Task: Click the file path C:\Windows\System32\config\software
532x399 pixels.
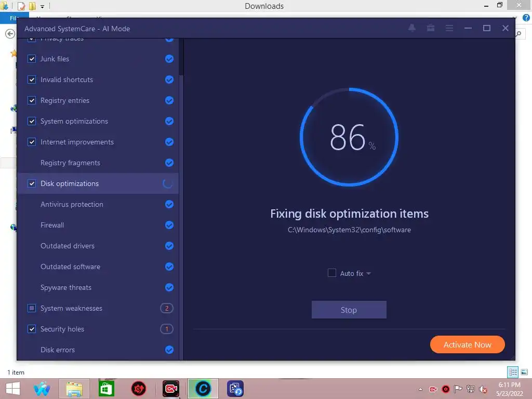Action: 349,230
